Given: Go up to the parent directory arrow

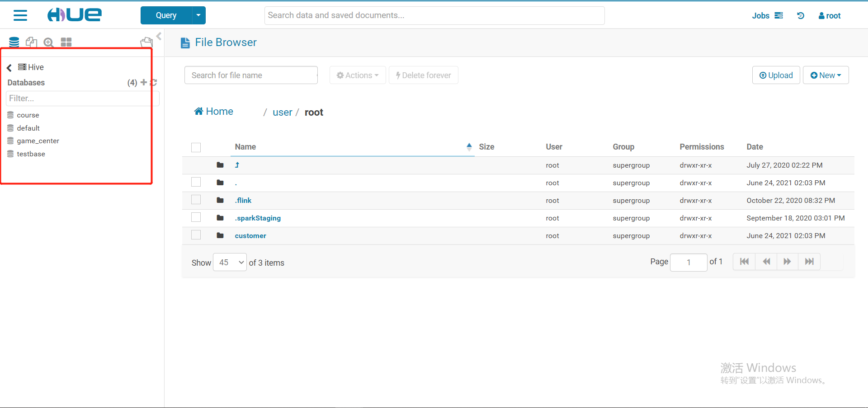Looking at the screenshot, I should click(x=237, y=165).
